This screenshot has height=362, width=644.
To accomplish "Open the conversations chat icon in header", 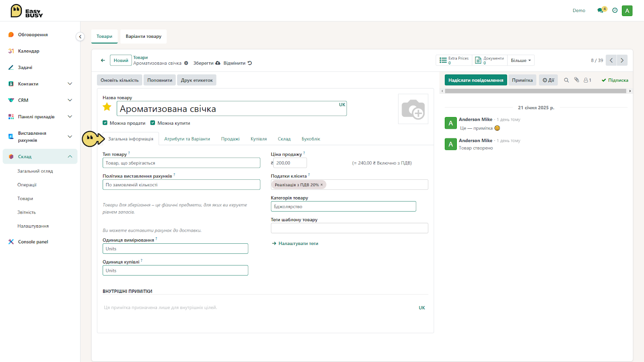I will tap(601, 10).
